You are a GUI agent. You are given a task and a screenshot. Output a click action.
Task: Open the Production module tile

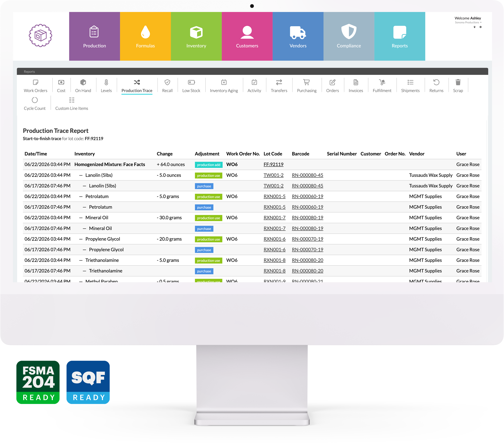click(94, 36)
